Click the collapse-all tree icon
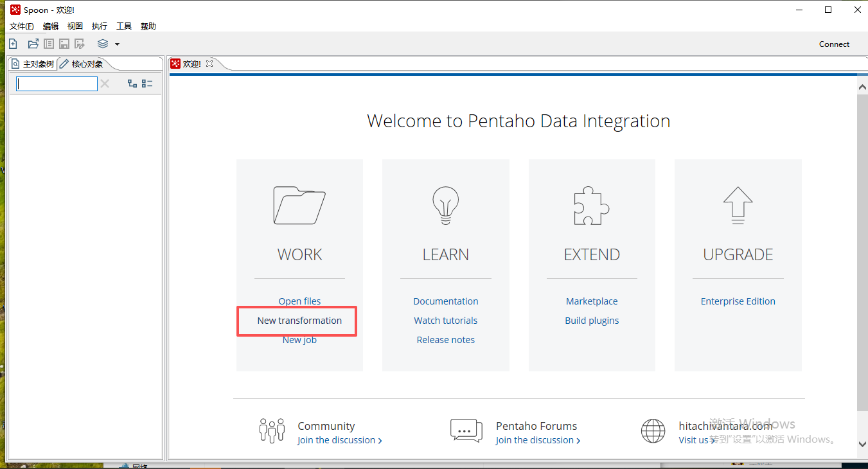This screenshot has width=868, height=469. click(147, 84)
